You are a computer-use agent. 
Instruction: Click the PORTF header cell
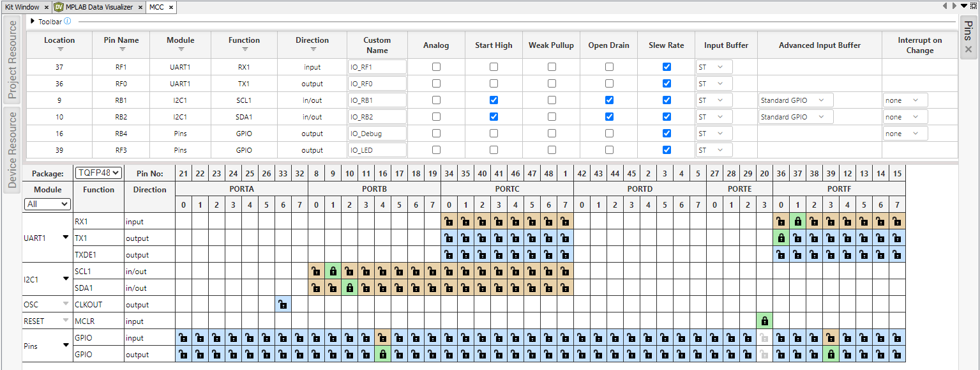click(839, 189)
